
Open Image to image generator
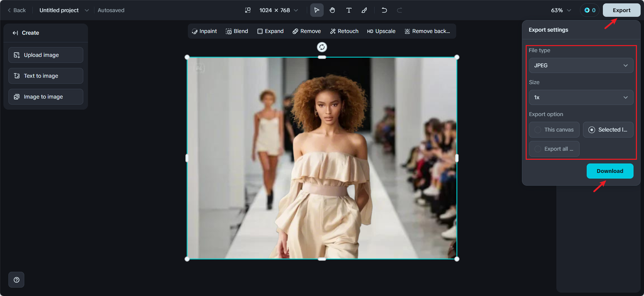coord(46,97)
